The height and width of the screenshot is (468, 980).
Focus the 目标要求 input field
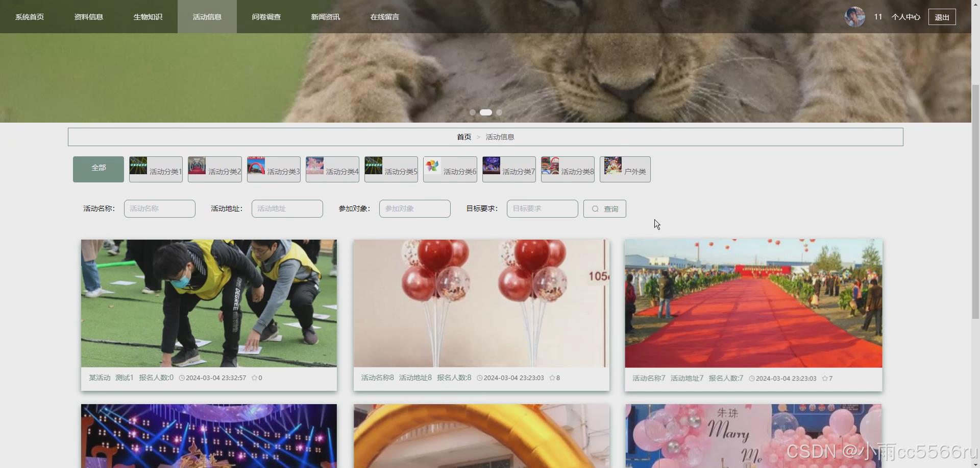[x=543, y=208]
